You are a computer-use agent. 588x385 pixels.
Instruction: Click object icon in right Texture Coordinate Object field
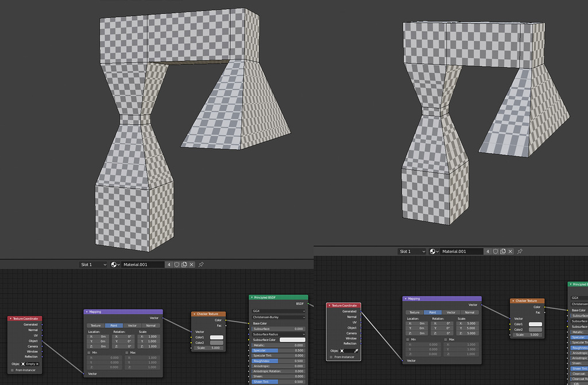click(342, 351)
